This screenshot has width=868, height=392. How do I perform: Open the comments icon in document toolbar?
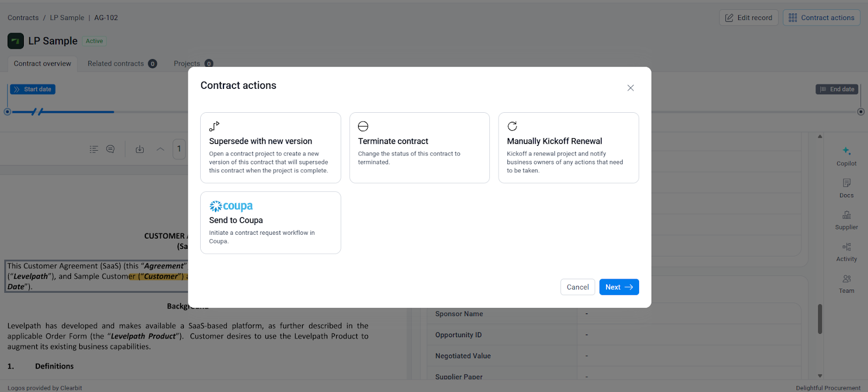(111, 149)
